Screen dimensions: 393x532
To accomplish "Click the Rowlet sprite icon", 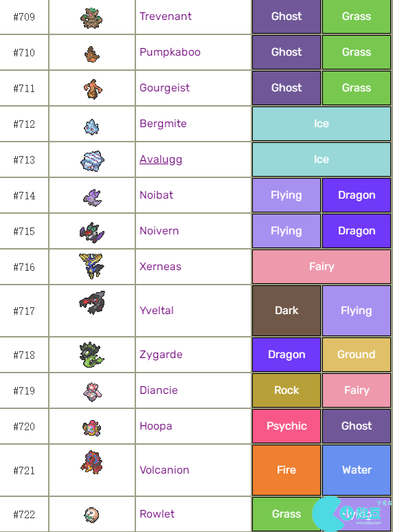I will [x=91, y=515].
